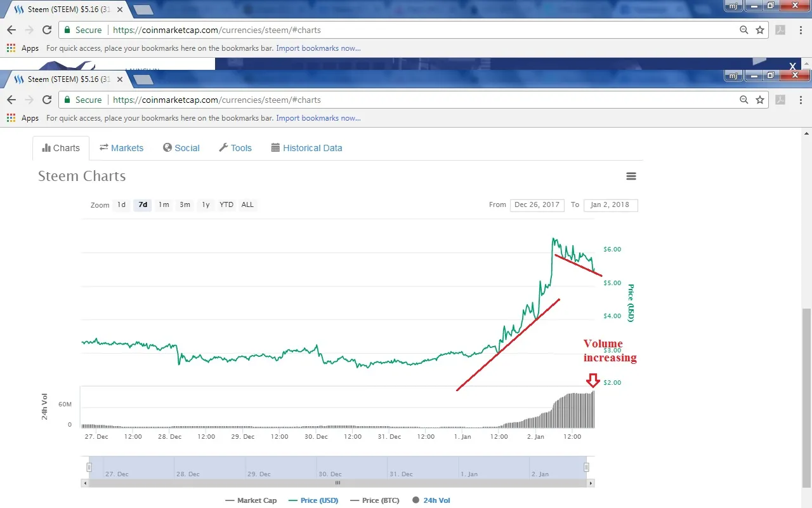The image size is (812, 508).
Task: Click the To date field Jan 2, 2018
Action: coord(610,204)
